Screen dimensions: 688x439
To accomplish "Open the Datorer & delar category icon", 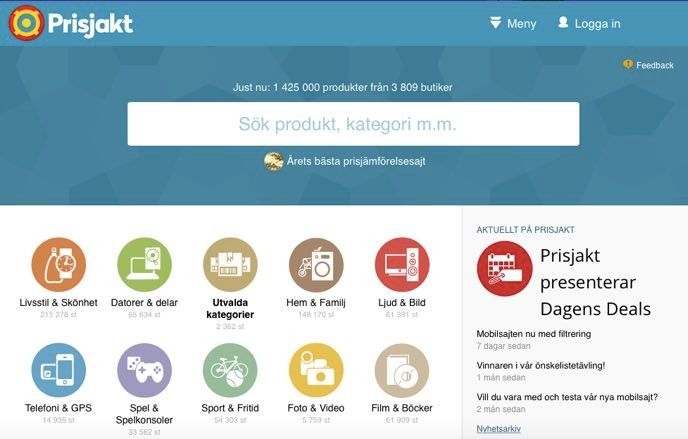I will point(144,265).
